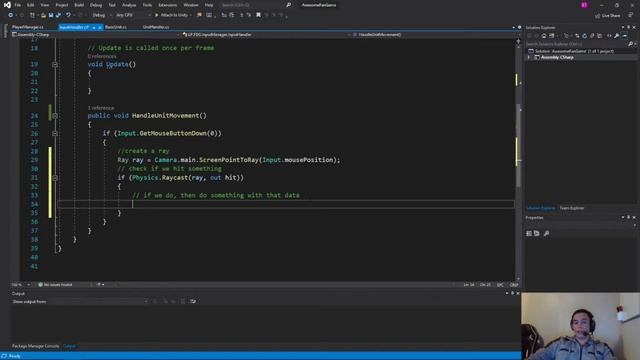640x360 pixels.
Task: Click the Solution Explorer view code icon
Action: pyautogui.click(x=609, y=36)
